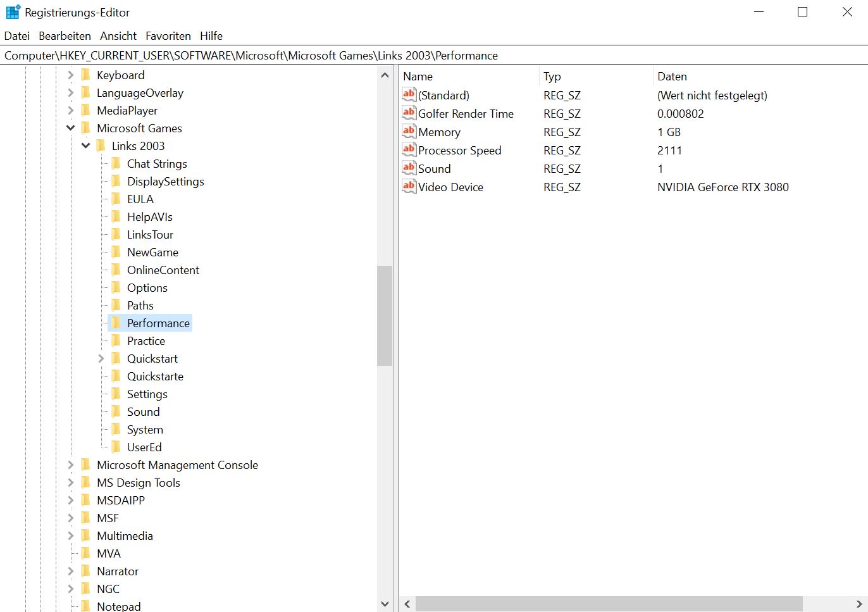Click the NVIDIA GeForce RTX 3080 data cell
The height and width of the screenshot is (612, 868).
click(x=723, y=187)
